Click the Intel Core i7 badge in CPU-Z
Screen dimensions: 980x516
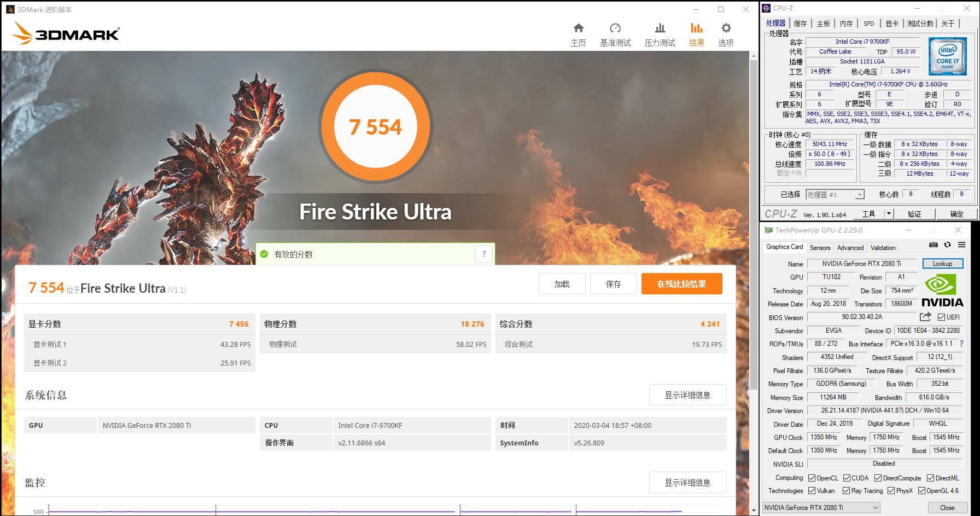point(947,56)
